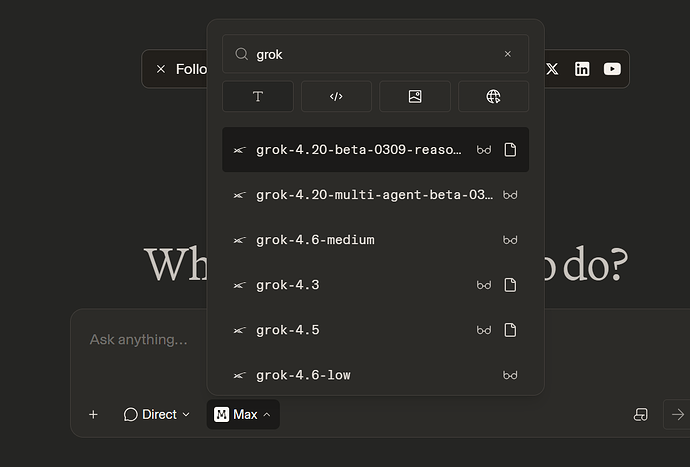The width and height of the screenshot is (690, 467).
Task: Click the xAI logo beside grok-4.5
Action: click(239, 330)
